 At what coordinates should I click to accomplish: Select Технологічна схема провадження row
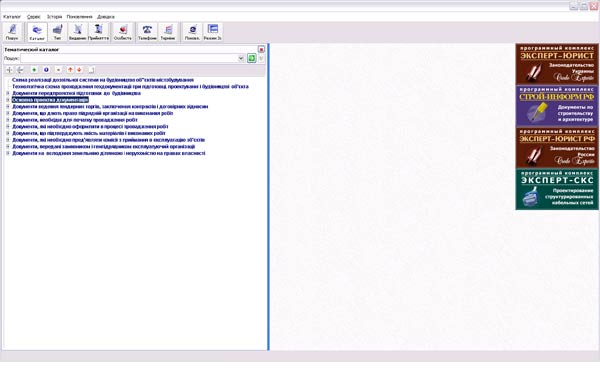click(130, 86)
